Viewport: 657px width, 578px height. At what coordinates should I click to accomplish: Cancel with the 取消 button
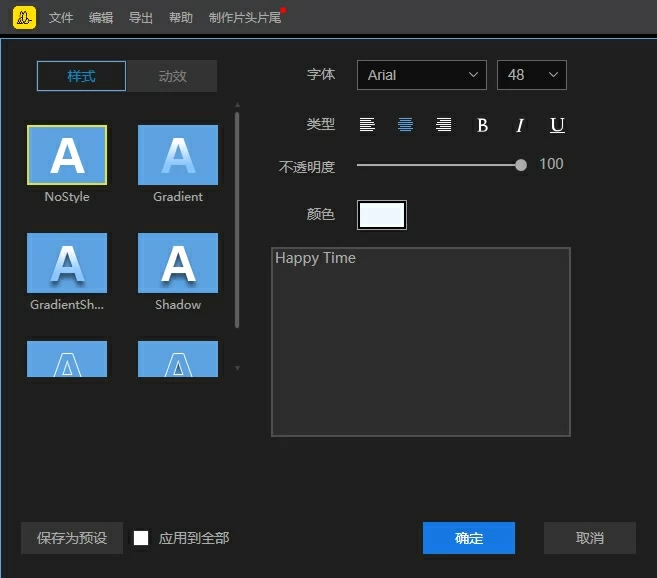point(590,538)
